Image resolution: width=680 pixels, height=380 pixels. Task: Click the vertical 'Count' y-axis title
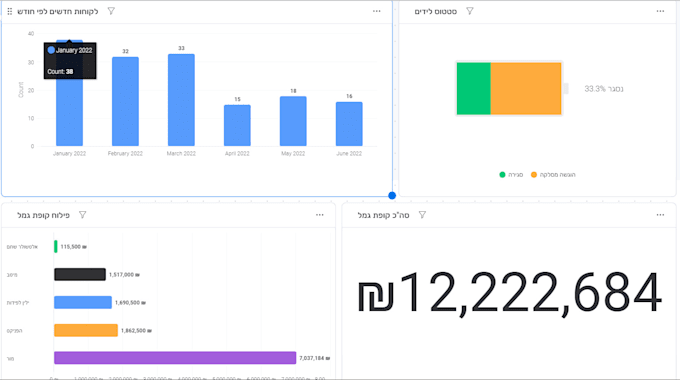pyautogui.click(x=21, y=89)
